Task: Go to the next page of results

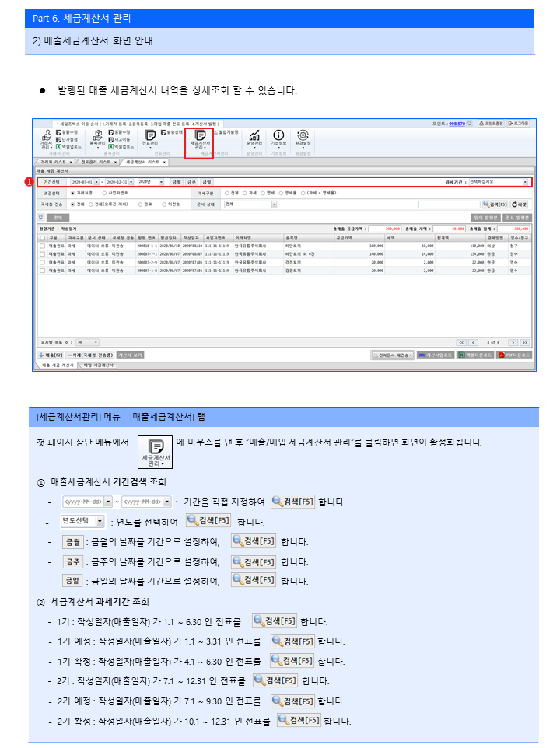Action: pyautogui.click(x=513, y=343)
